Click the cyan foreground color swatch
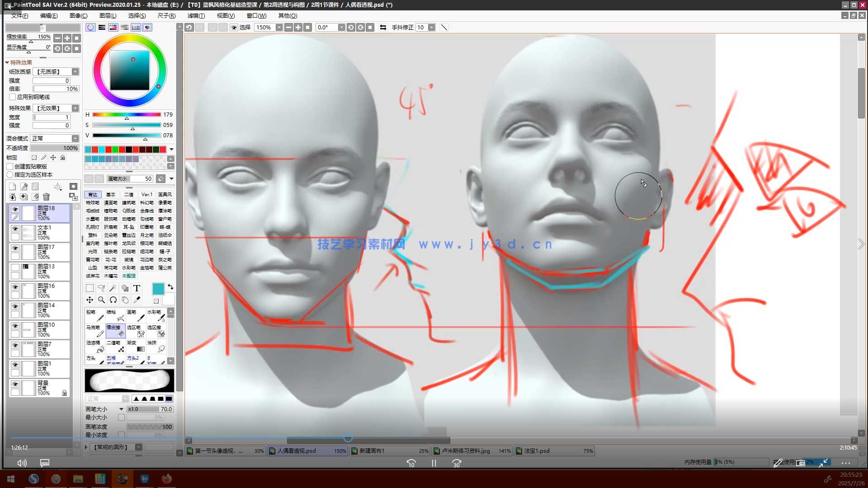The width and height of the screenshot is (868, 488). (x=158, y=289)
